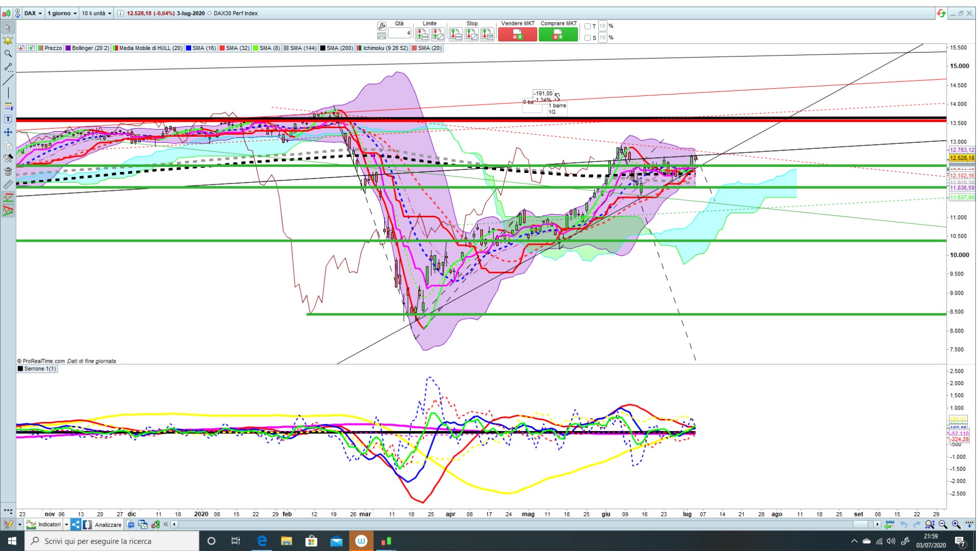Image resolution: width=980 pixels, height=551 pixels.
Task: Open Serrone 1(1) indicator panel label
Action: [x=37, y=368]
